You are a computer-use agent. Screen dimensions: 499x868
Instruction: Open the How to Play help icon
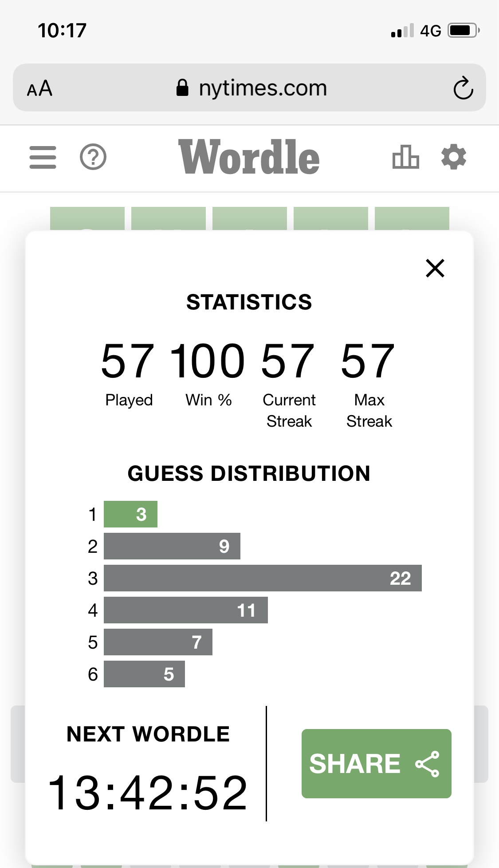[x=93, y=157]
